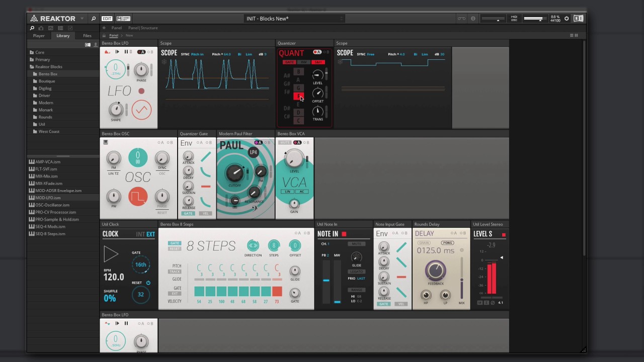Click the save ensemble disk icon
The image size is (644, 362).
[x=119, y=19]
